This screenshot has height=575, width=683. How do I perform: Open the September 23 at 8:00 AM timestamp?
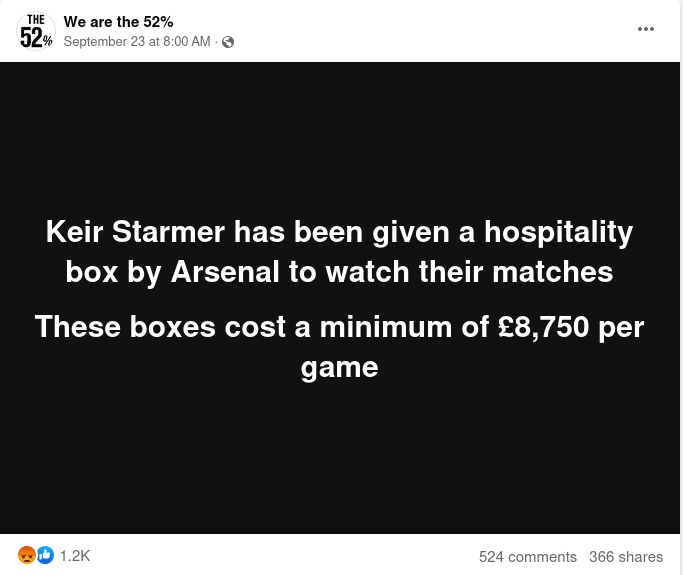click(137, 42)
